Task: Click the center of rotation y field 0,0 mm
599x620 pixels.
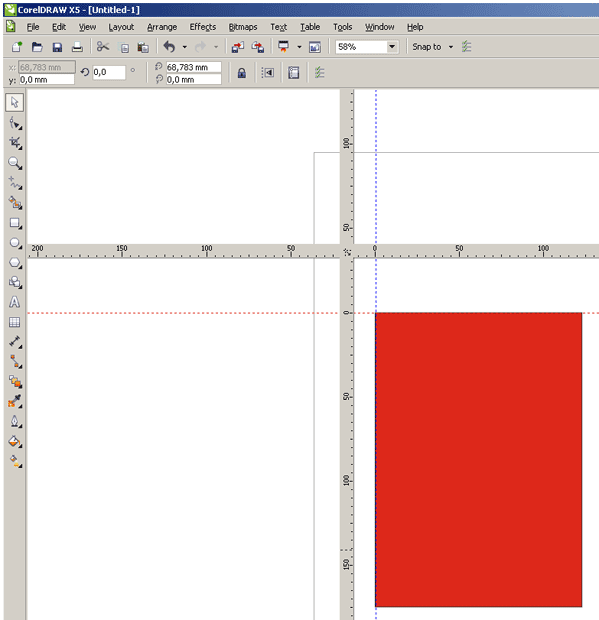Action: pos(193,79)
